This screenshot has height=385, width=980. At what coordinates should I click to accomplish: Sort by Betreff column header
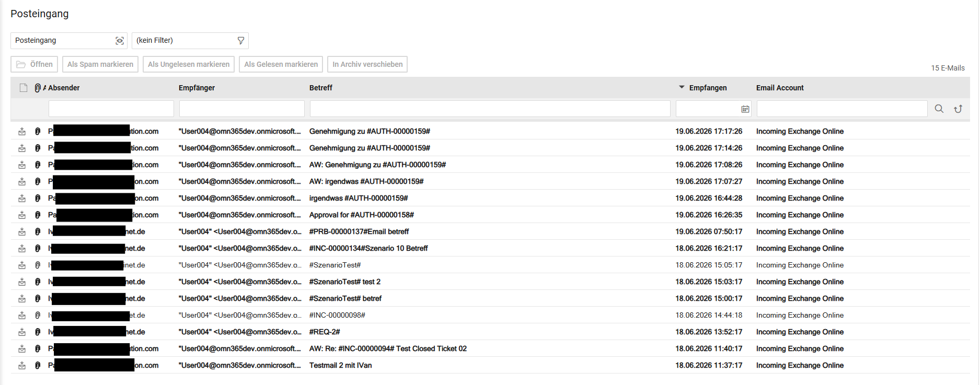(321, 88)
